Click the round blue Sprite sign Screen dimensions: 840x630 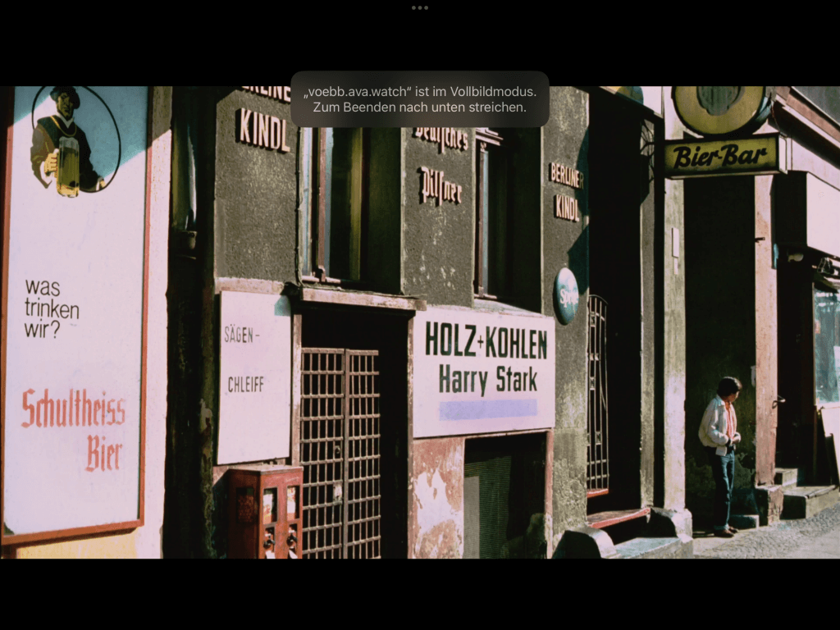[x=566, y=295]
